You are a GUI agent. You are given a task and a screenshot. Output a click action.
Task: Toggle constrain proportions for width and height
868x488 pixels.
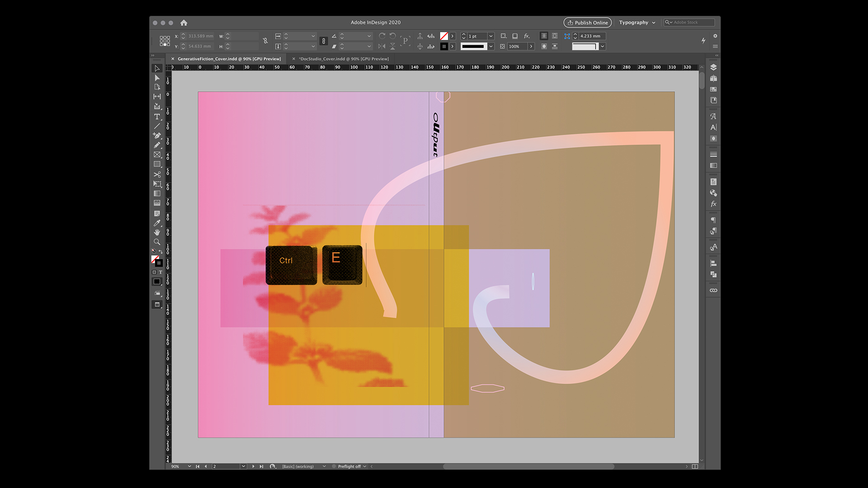265,41
